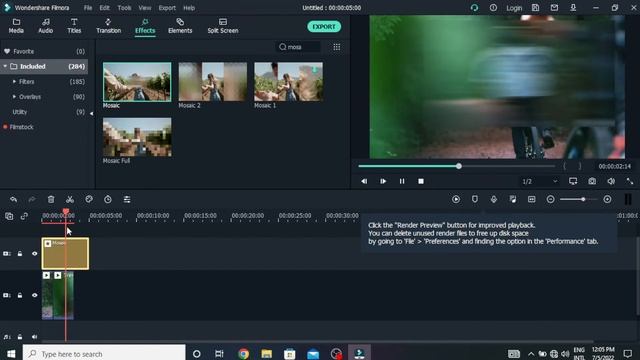This screenshot has height=360, width=640.
Task: Play the preview frame by frame
Action: point(383,181)
